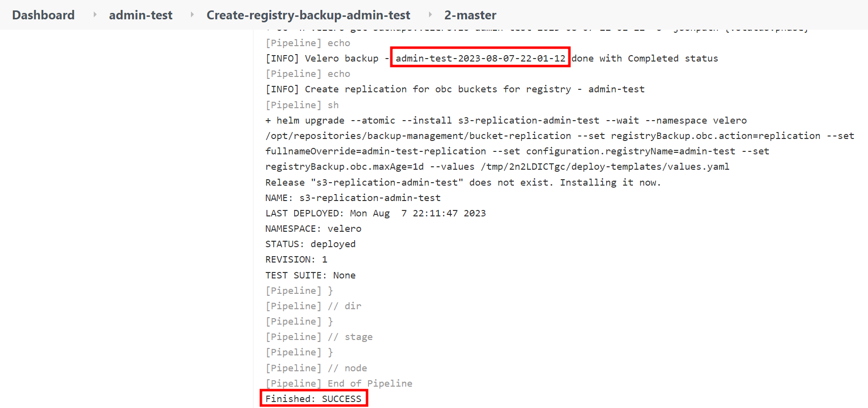Expand the dropdown arrow after Dashboard
868x408 pixels.
coord(95,15)
